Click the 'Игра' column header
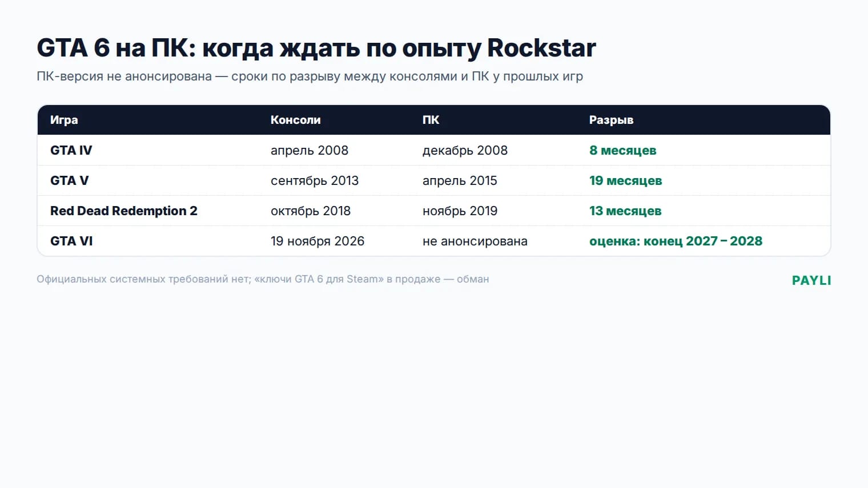Viewport: 868px width, 488px height. (x=64, y=120)
